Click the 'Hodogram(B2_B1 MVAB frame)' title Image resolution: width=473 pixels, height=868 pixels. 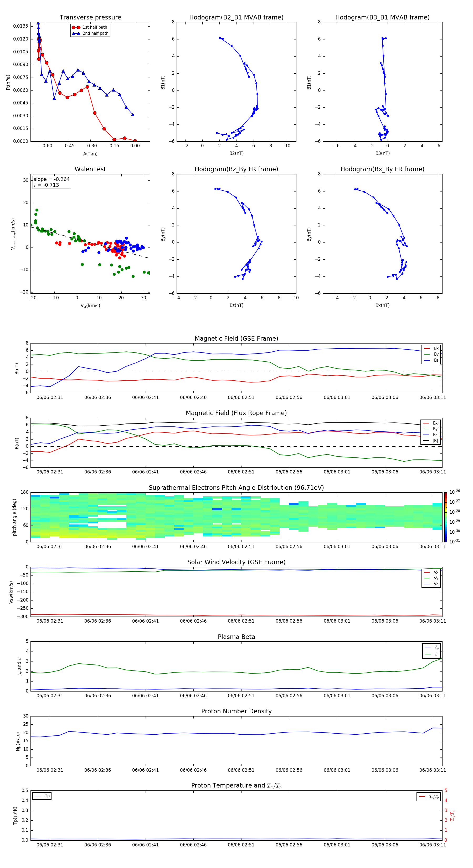(x=236, y=17)
